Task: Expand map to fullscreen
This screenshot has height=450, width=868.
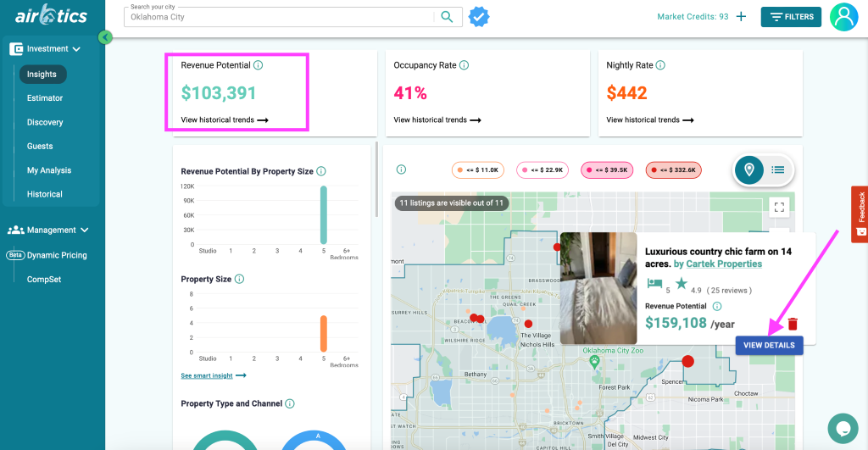Action: point(779,208)
